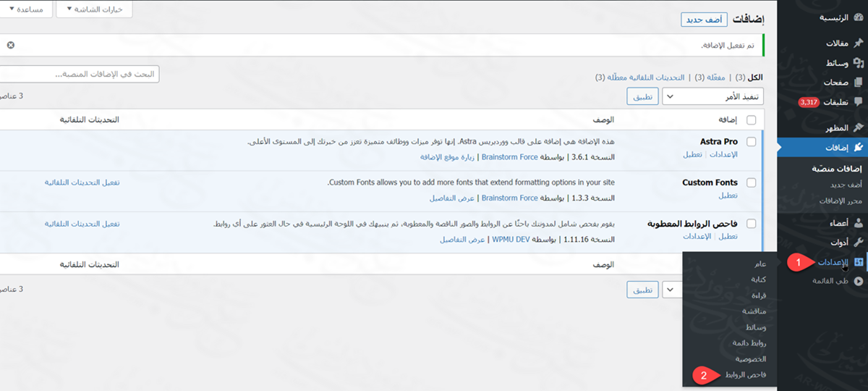The image size is (868, 391).
Task: Open the تنفيذ الأمر bulk actions dropdown
Action: [x=713, y=97]
